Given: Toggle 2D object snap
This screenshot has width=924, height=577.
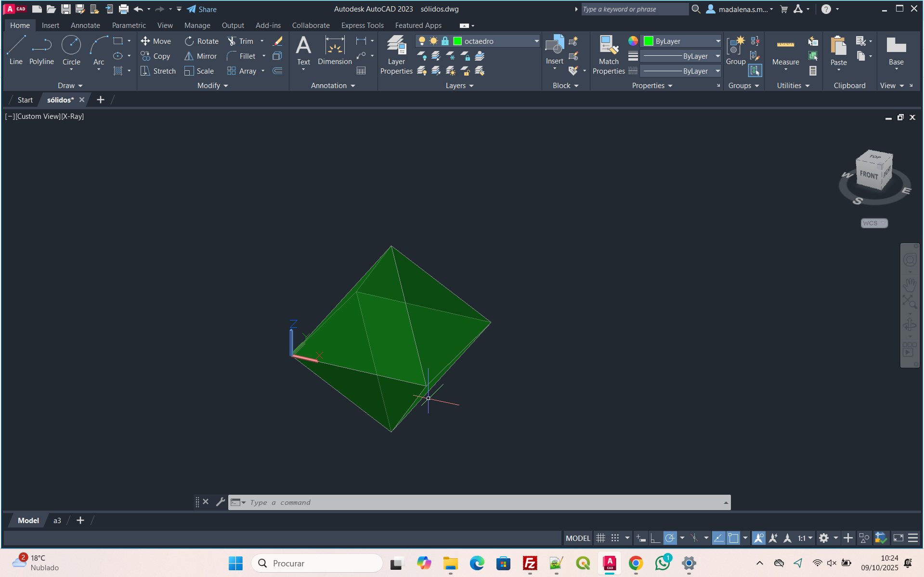Looking at the screenshot, I should [733, 538].
